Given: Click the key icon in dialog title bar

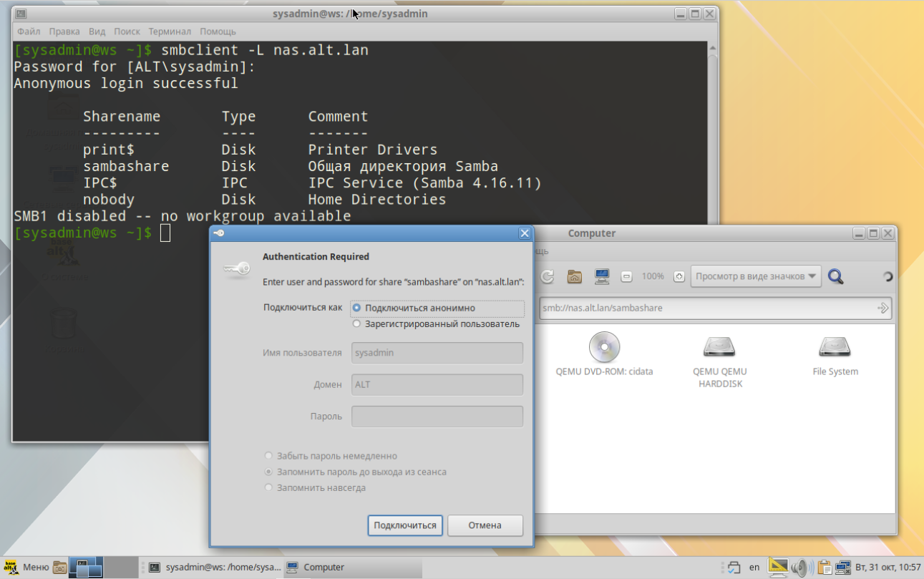Looking at the screenshot, I should pos(219,233).
